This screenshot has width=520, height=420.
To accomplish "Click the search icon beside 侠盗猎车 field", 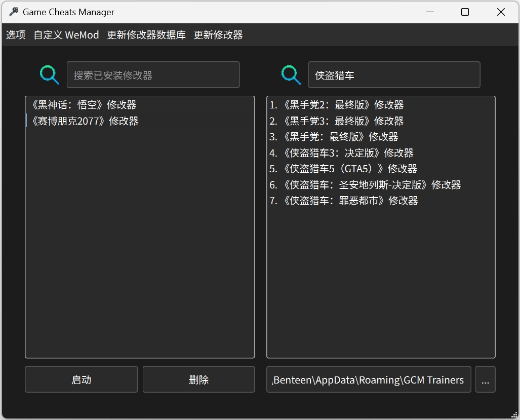I will [x=291, y=75].
